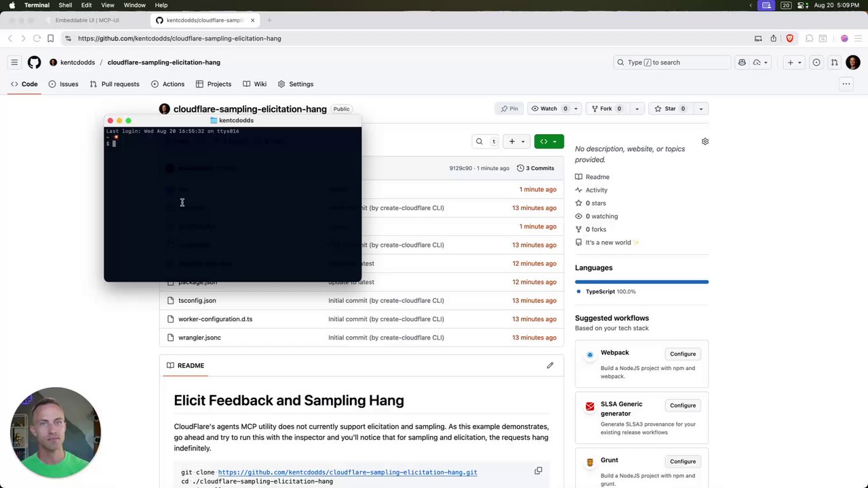Viewport: 868px width, 488px height.
Task: Open the wrangler.jsonc file
Action: click(x=199, y=338)
